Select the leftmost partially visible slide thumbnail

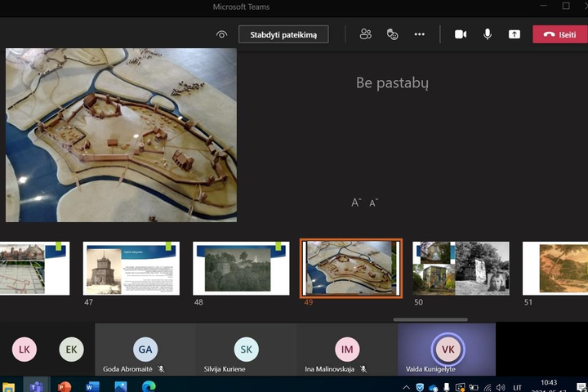[x=34, y=268]
